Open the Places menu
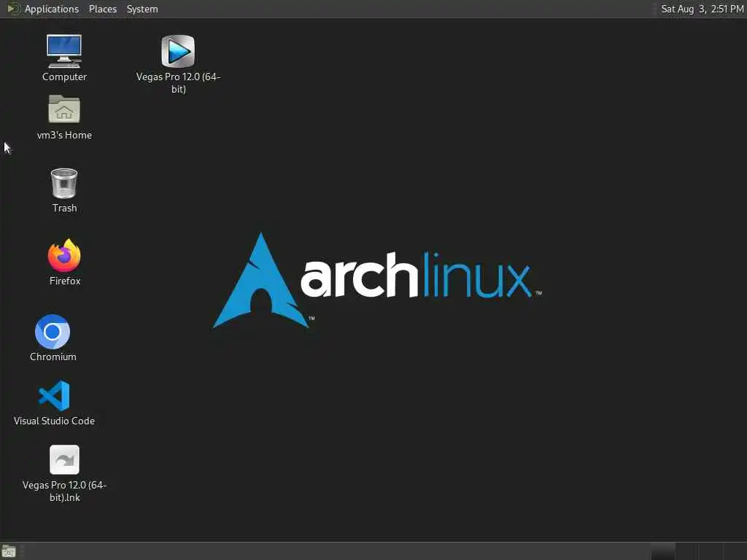Image resolution: width=747 pixels, height=560 pixels. [x=102, y=9]
